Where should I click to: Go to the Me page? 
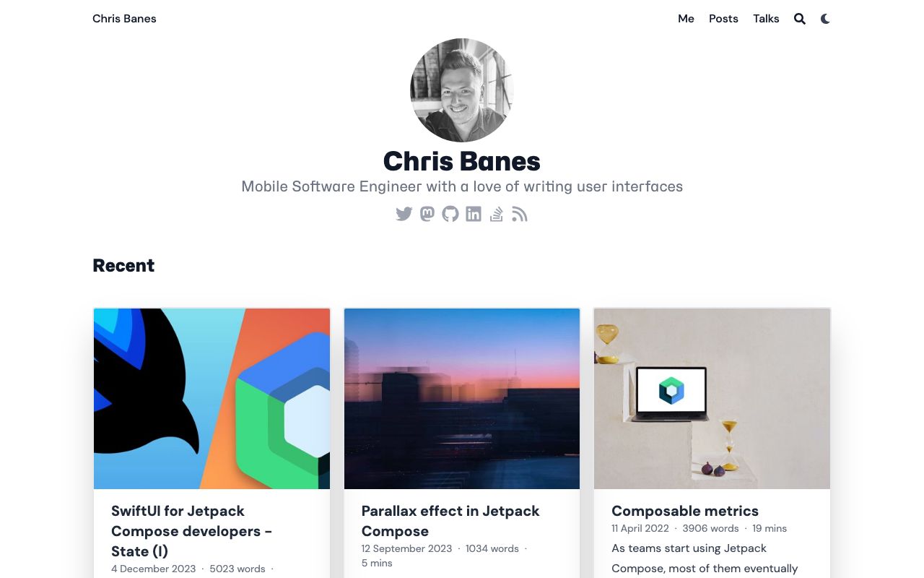tap(686, 19)
